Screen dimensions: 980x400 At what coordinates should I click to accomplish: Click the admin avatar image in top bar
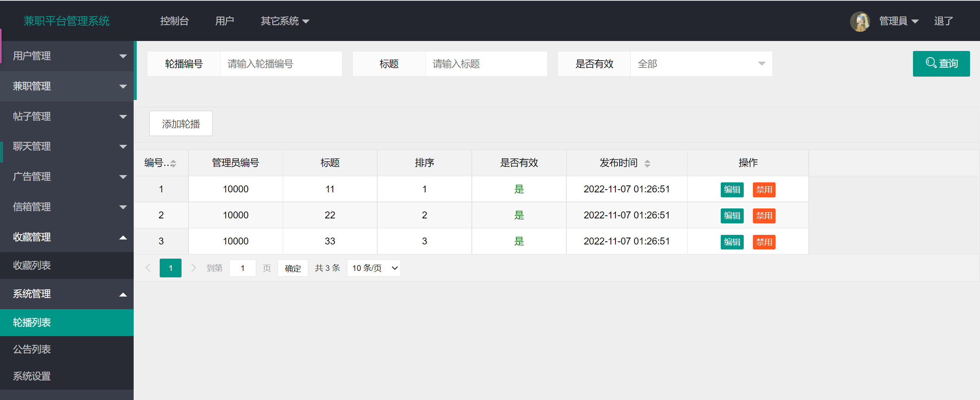pyautogui.click(x=861, y=21)
